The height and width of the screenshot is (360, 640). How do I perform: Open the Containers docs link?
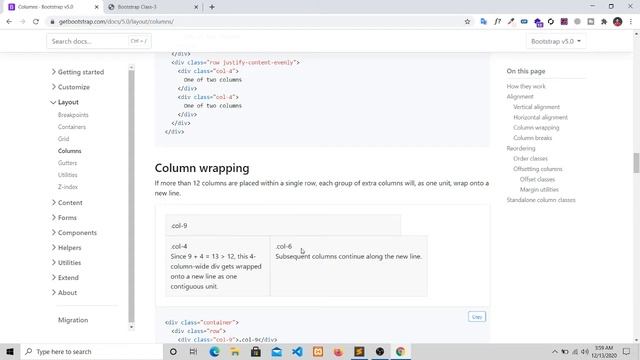(72, 127)
